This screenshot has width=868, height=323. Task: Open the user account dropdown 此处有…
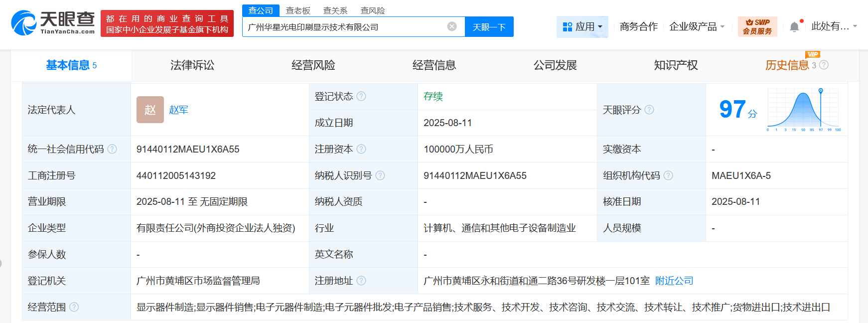(x=834, y=26)
